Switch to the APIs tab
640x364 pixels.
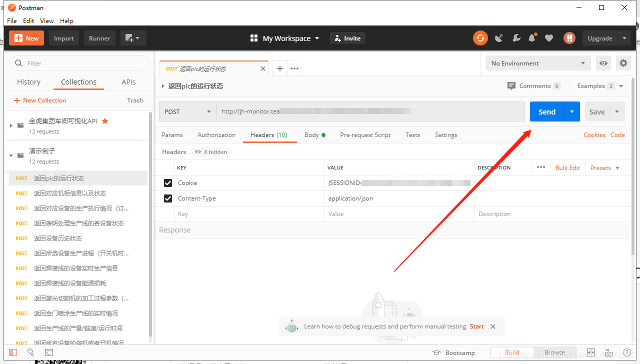point(128,82)
